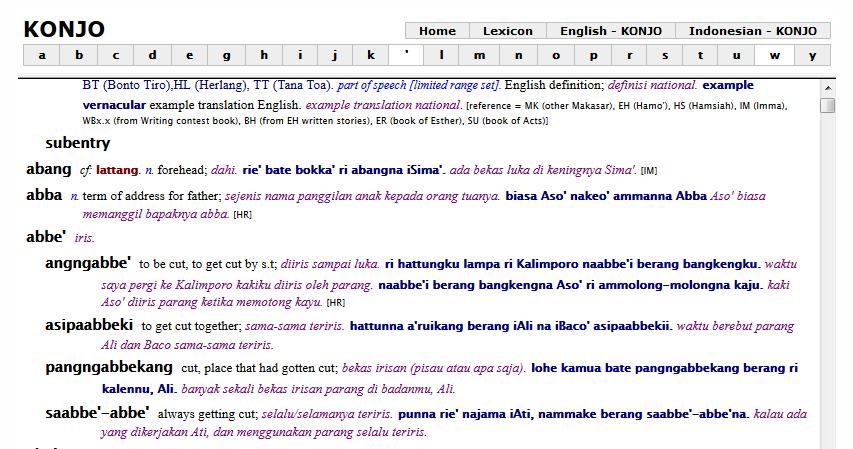Viewport: 853px width, 449px height.
Task: Jump to letter h entries
Action: tap(263, 56)
